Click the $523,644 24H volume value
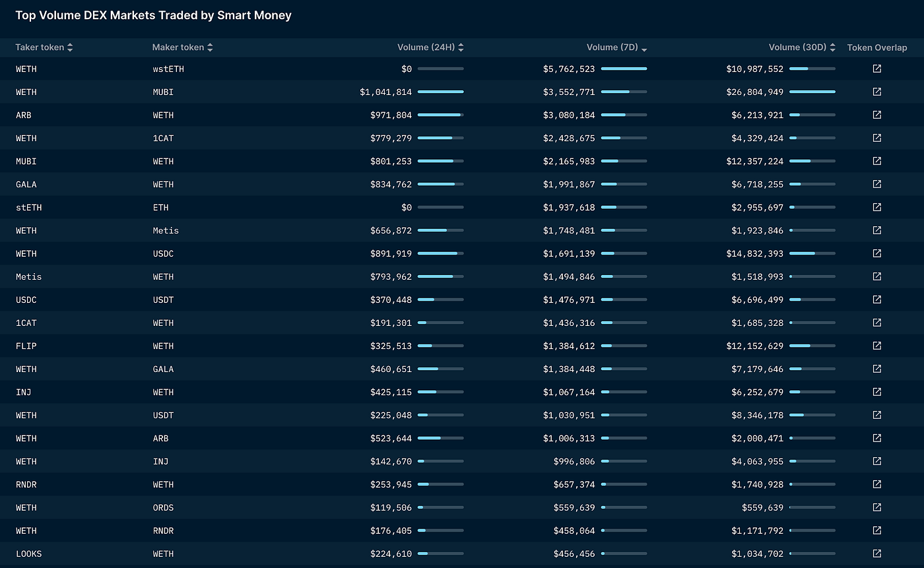This screenshot has height=568, width=924. 391,438
